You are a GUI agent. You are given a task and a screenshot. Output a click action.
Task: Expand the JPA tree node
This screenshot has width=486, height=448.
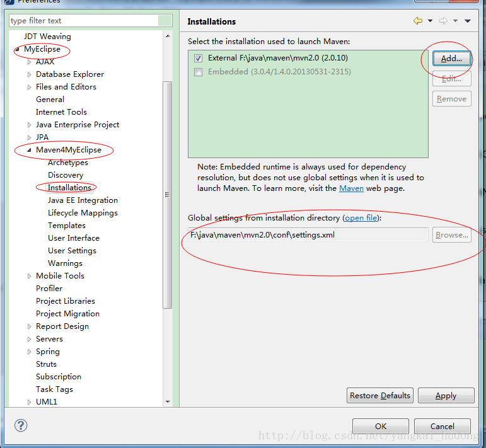click(29, 137)
